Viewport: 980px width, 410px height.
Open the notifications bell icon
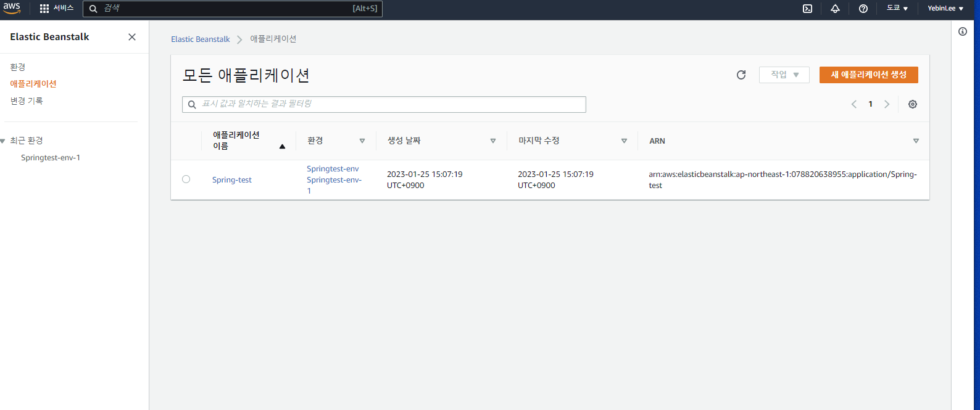pos(835,9)
